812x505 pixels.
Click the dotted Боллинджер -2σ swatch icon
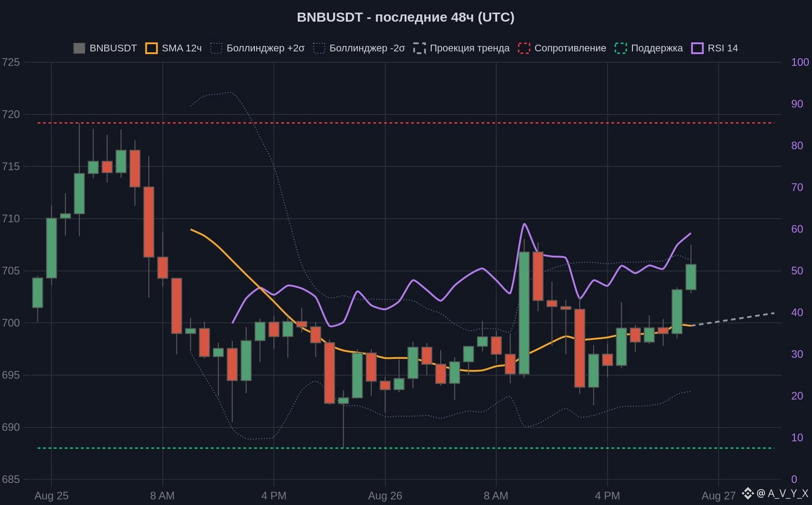pos(319,48)
